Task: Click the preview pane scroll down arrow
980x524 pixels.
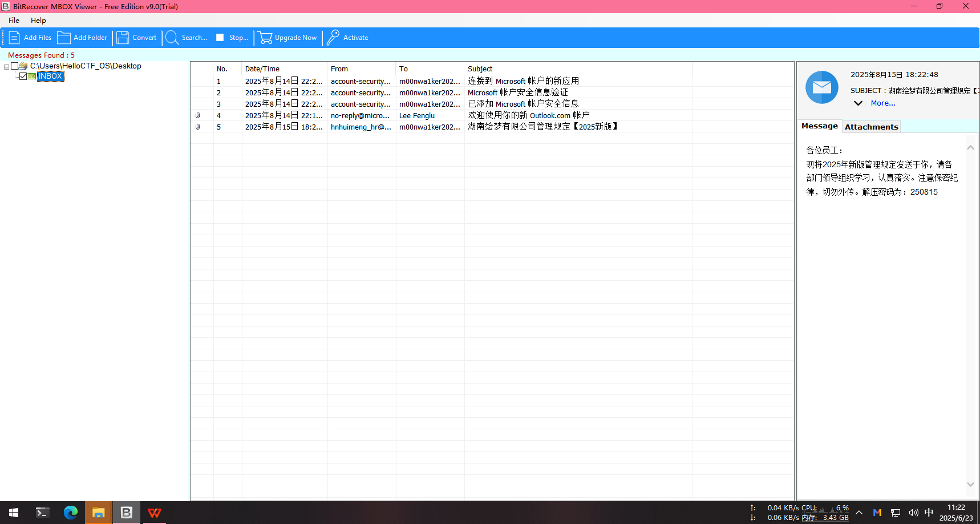Action: [x=970, y=484]
